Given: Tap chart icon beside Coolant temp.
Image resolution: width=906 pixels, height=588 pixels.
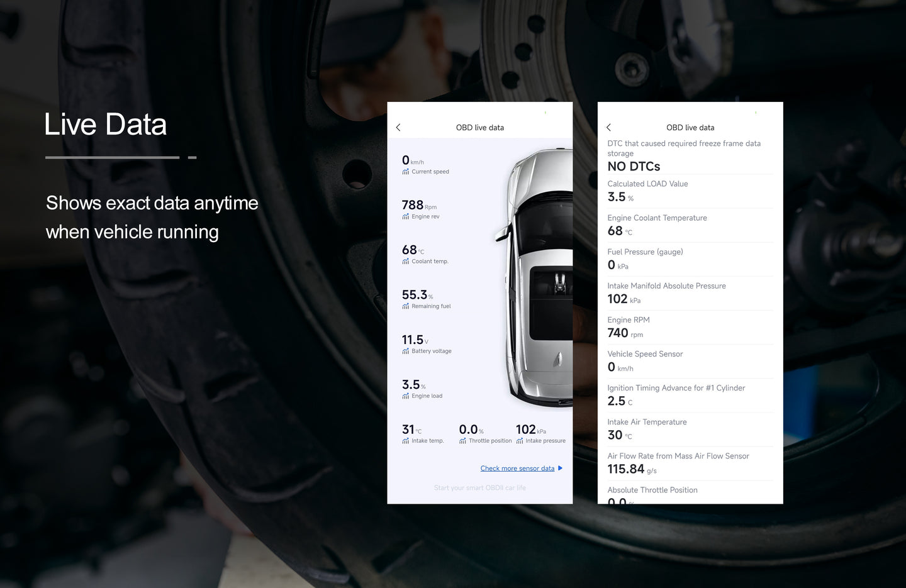Looking at the screenshot, I should coord(406,262).
